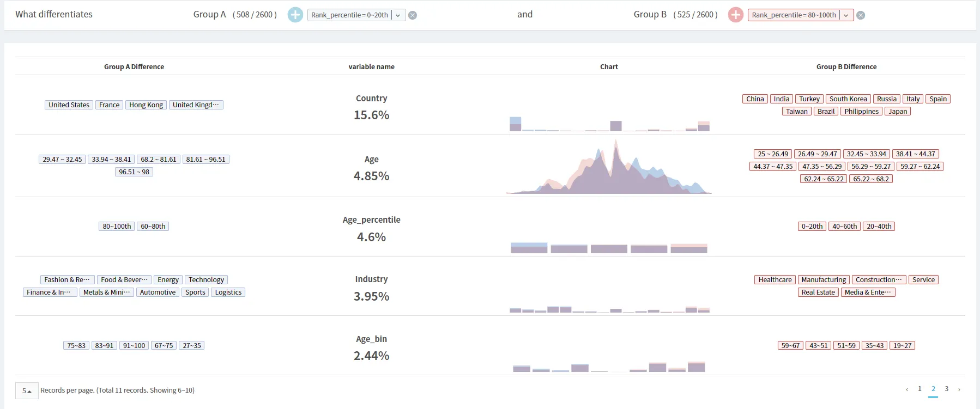This screenshot has width=980, height=409.
Task: Click the previous page arrow
Action: tap(907, 389)
